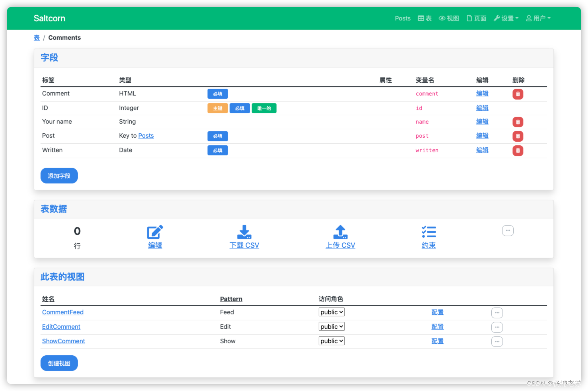588x391 pixels.
Task: Click the 此表的视图 section heading
Action: [x=62, y=277]
